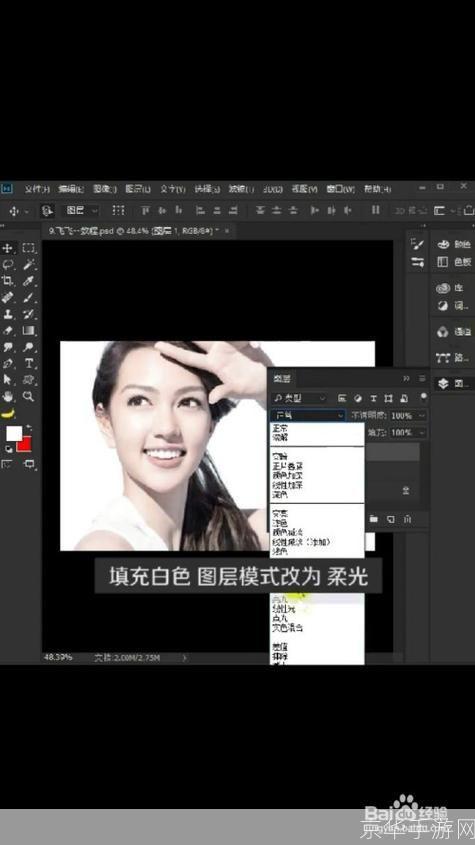Delete layer trash icon

coord(408,519)
